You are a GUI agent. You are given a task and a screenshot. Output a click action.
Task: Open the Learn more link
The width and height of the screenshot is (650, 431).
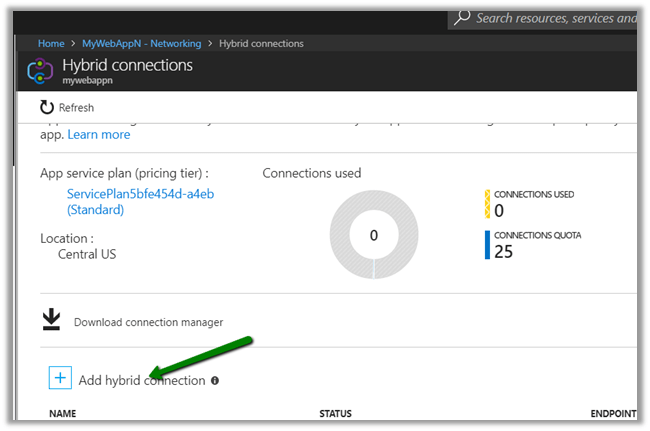click(x=99, y=134)
